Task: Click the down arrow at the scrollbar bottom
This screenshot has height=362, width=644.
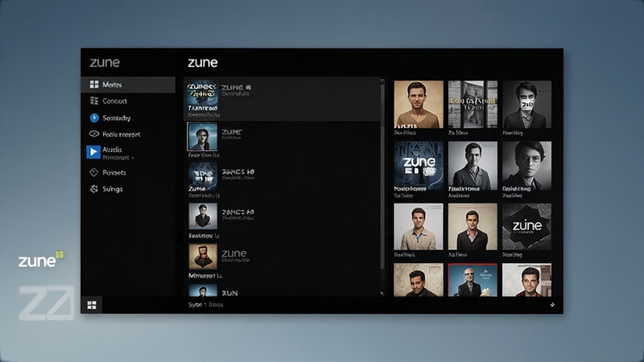Action: point(382,294)
